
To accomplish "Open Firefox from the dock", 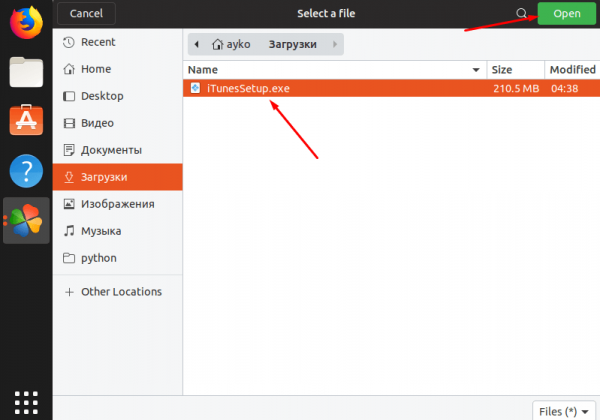I will 26,23.
